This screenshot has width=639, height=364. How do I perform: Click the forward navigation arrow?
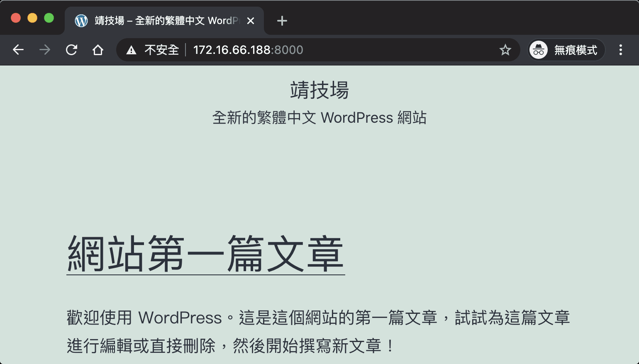point(44,50)
